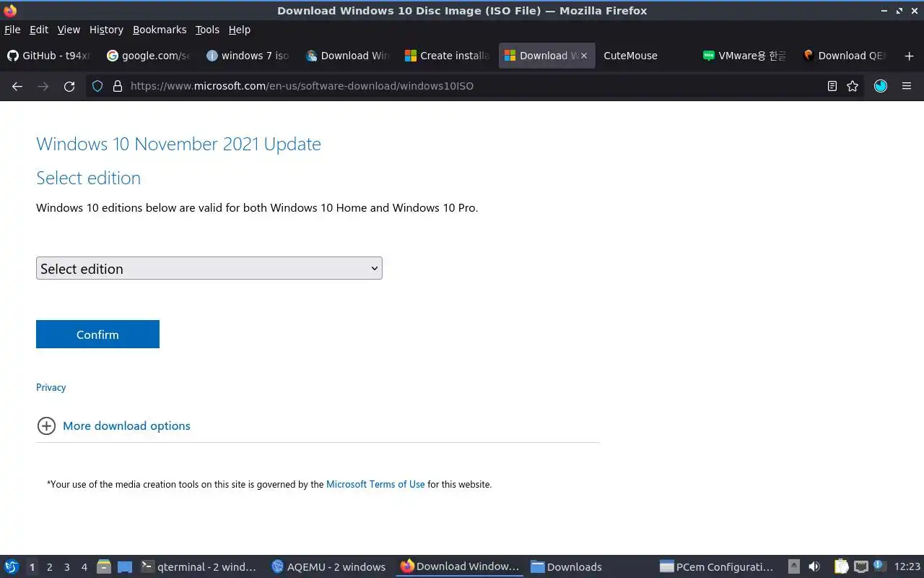924x578 pixels.
Task: Switch to the windows 7 iso tab
Action: [248, 56]
